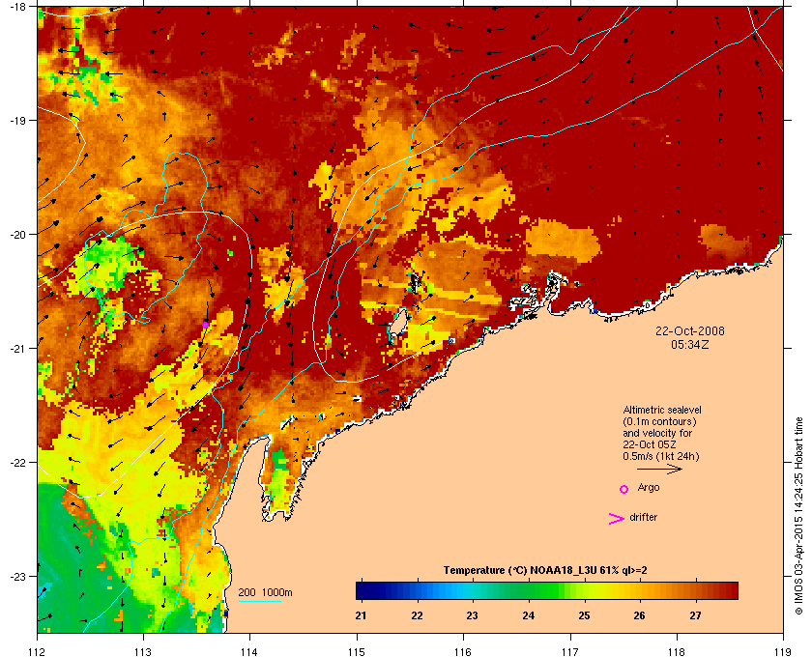This screenshot has width=812, height=657.
Task: Click the '22-Oct 05Z' legend line
Action: pyautogui.click(x=650, y=444)
